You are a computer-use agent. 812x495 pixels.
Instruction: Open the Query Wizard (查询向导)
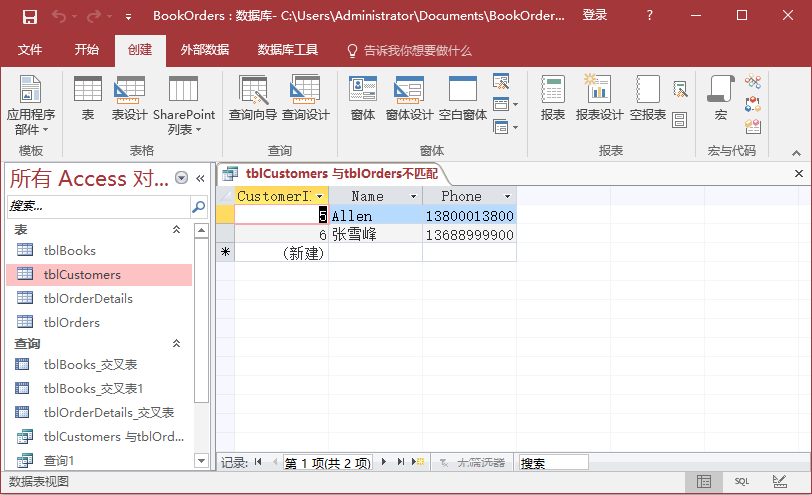pyautogui.click(x=253, y=100)
